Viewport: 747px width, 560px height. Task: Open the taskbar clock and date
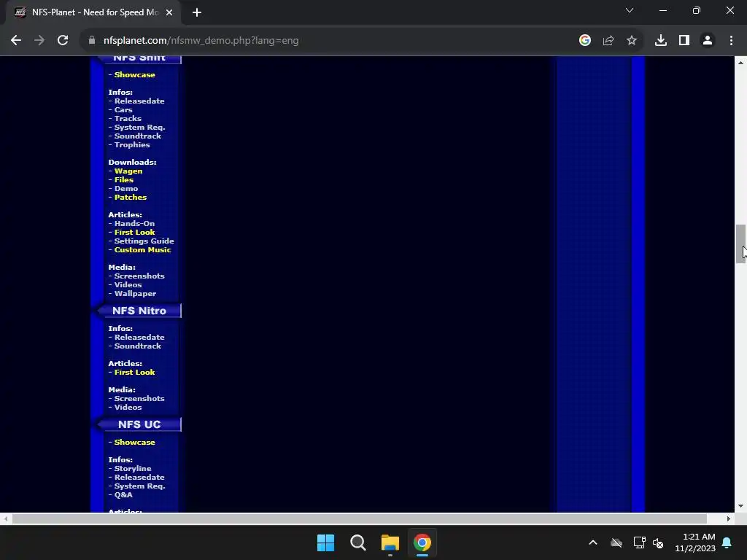[x=695, y=542]
